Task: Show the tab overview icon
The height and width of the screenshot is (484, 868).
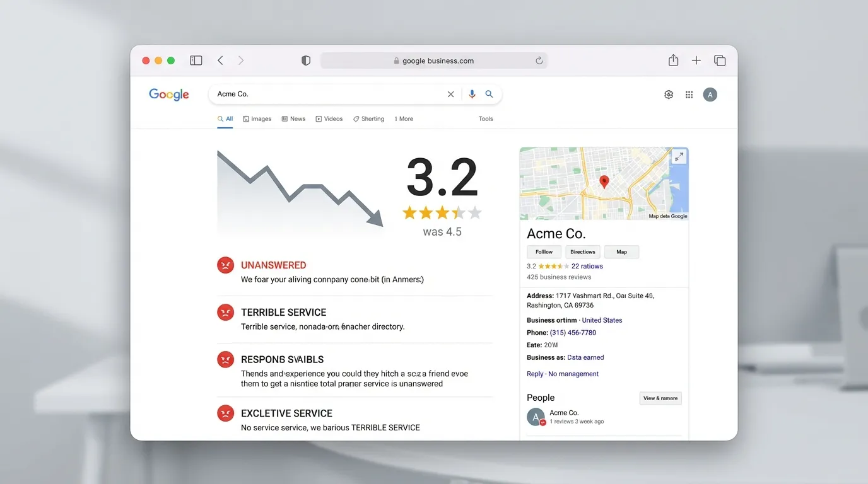Action: [x=720, y=60]
